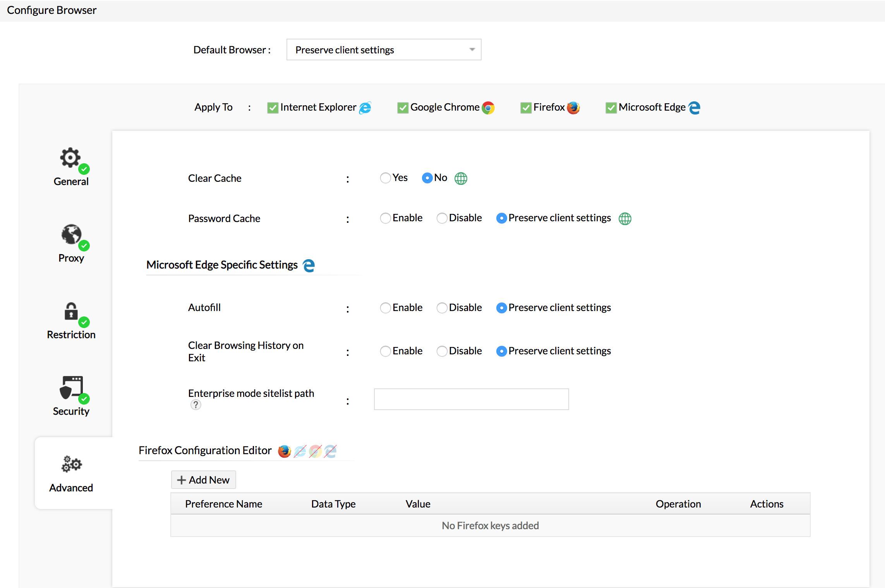Image resolution: width=885 pixels, height=588 pixels.
Task: Open the Restriction padlock icon
Action: point(71,311)
